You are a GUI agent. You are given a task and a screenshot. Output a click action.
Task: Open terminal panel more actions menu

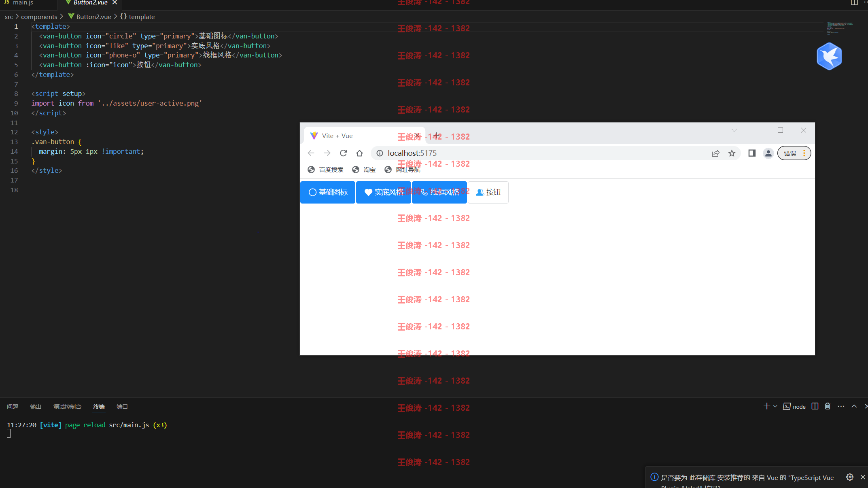point(841,406)
